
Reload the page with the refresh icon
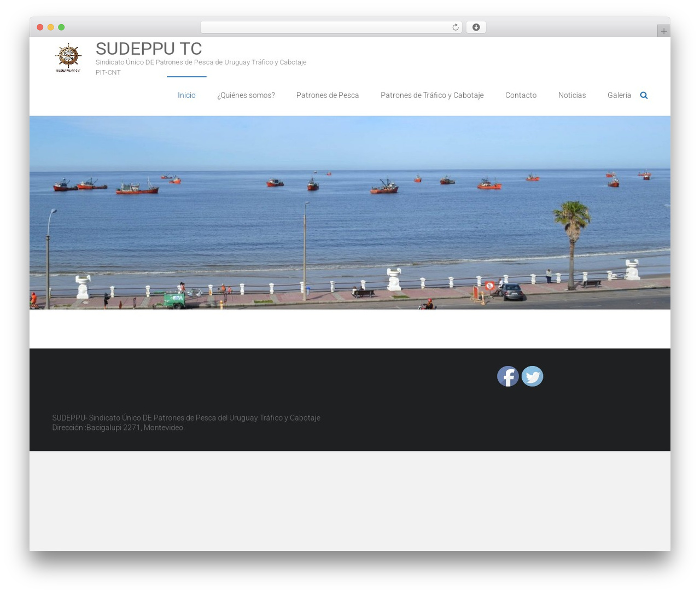[456, 27]
